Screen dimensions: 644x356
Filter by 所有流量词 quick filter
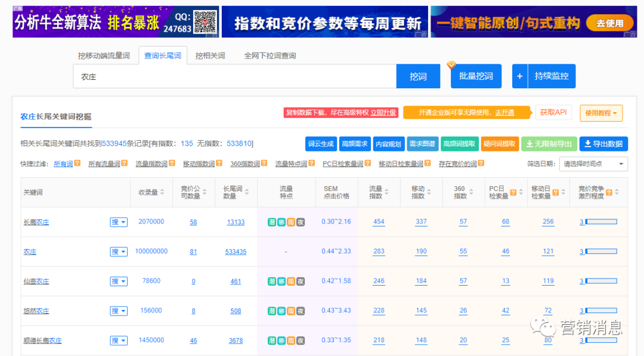104,164
